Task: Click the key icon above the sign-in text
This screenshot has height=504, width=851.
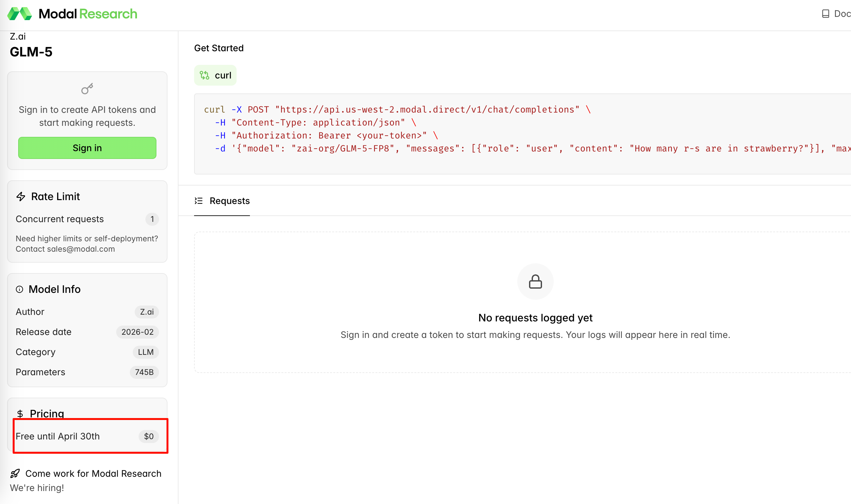Action: 87,89
